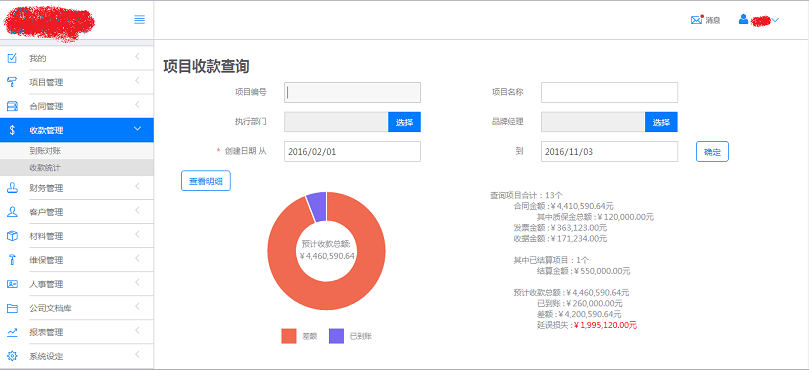
Task: Select the 收款统计 submenu item
Action: (77, 167)
